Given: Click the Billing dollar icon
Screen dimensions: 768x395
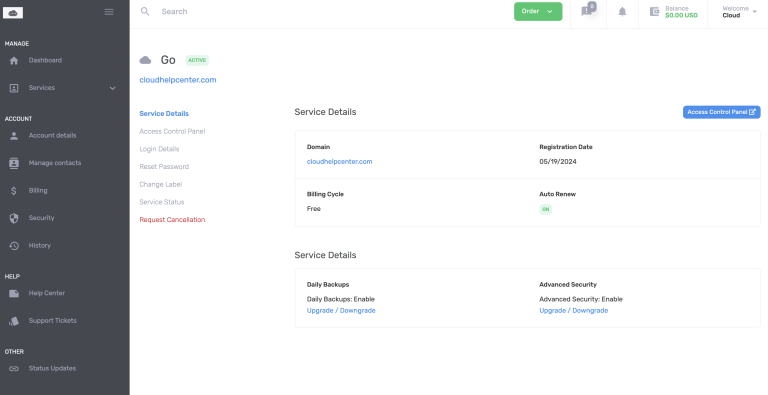Looking at the screenshot, I should click(x=14, y=191).
